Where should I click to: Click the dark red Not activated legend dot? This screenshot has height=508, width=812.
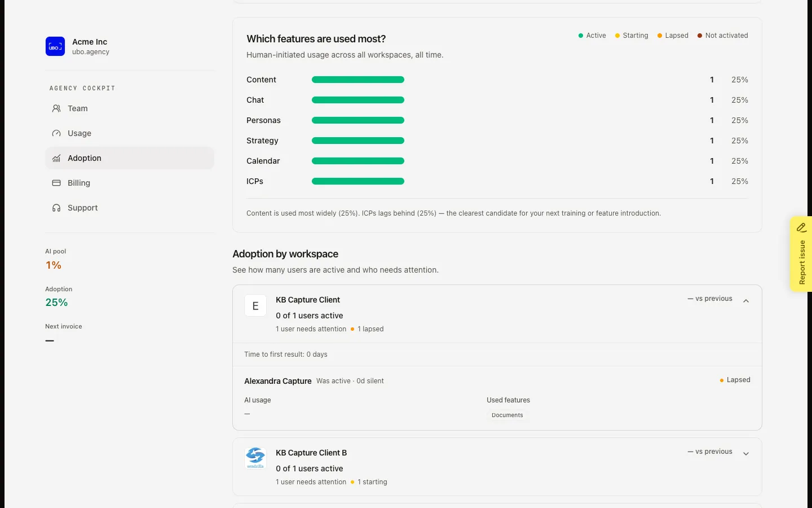click(x=700, y=36)
